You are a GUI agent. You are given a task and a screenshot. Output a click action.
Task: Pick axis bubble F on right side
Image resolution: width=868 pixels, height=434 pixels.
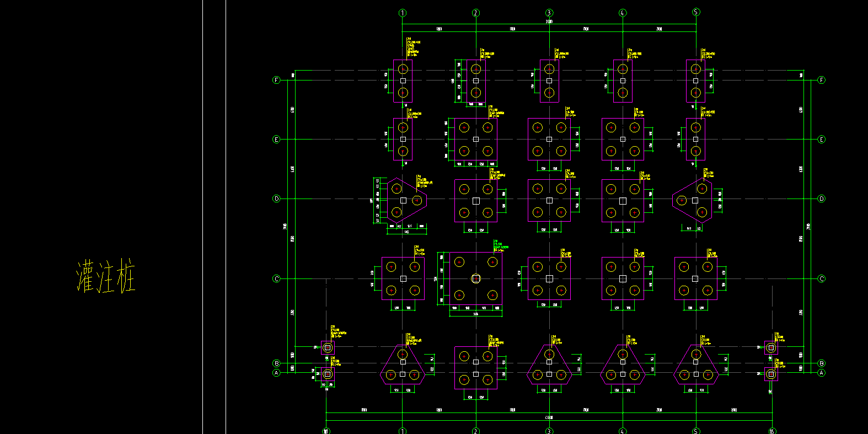click(821, 80)
